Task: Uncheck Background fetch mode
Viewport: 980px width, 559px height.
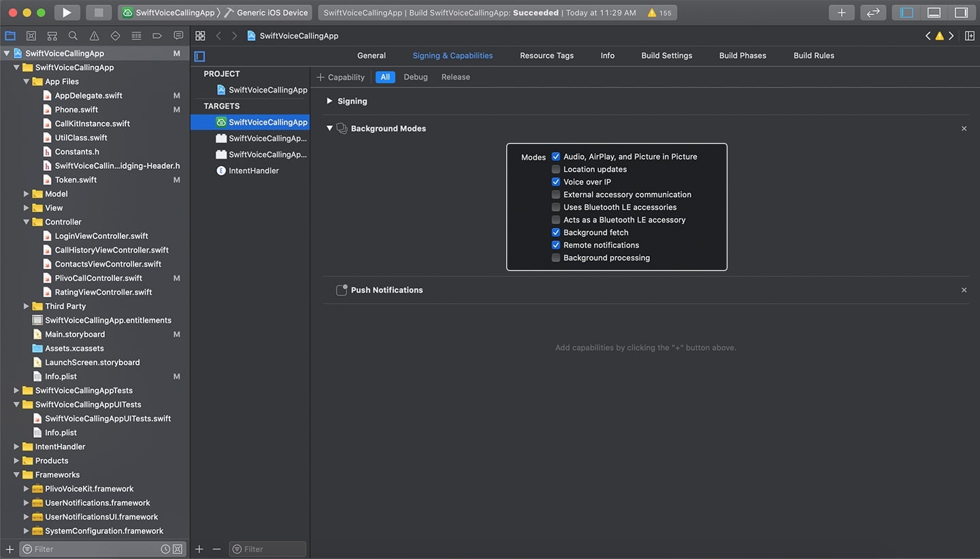Action: tap(556, 233)
